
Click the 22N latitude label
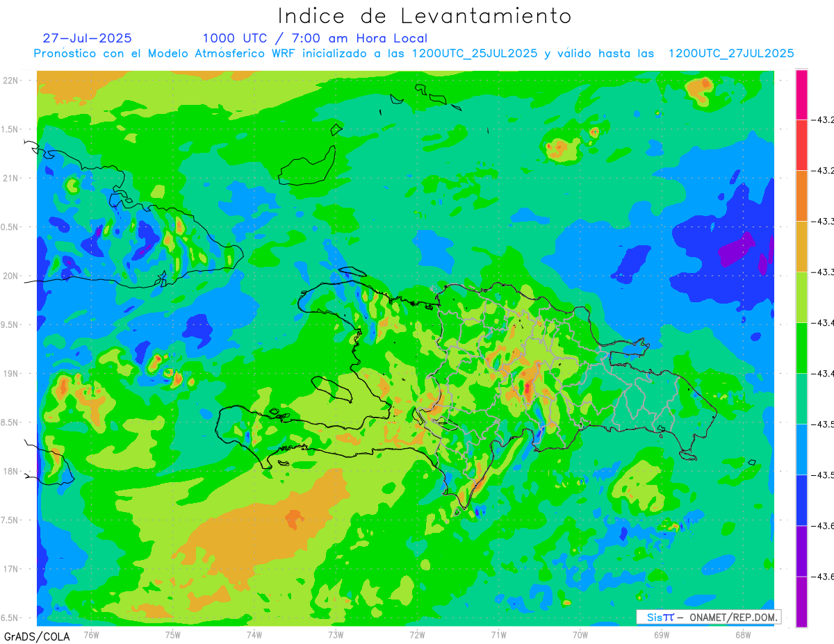click(x=10, y=80)
